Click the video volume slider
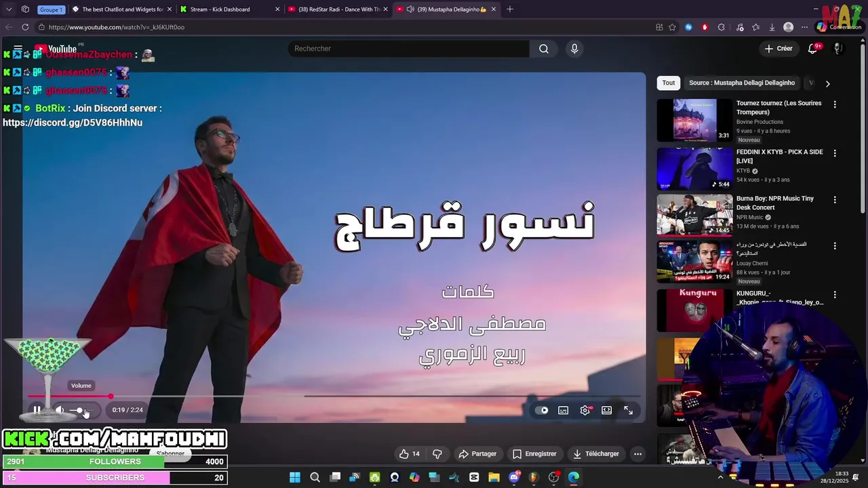 tap(80, 410)
